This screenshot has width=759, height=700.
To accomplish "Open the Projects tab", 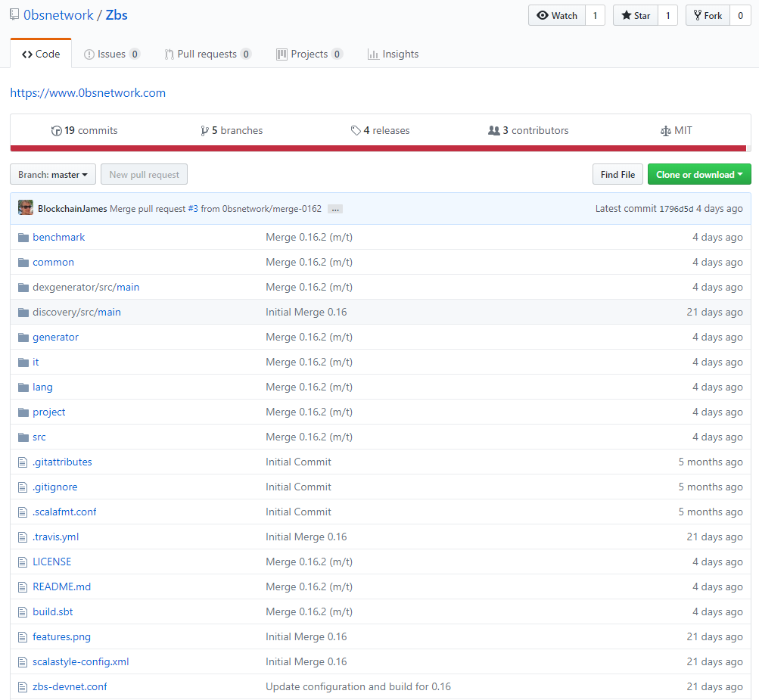I will (310, 54).
